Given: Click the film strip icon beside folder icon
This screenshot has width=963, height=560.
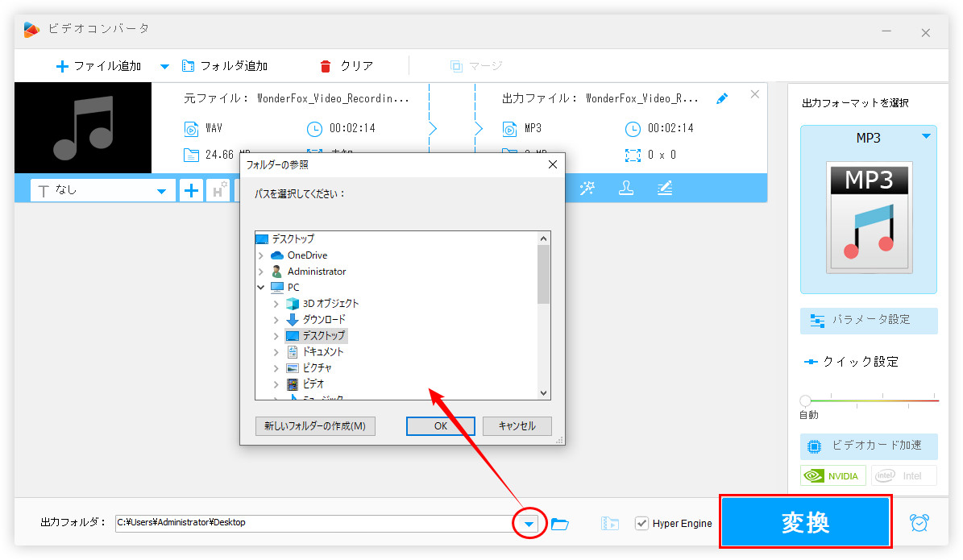Looking at the screenshot, I should point(610,523).
